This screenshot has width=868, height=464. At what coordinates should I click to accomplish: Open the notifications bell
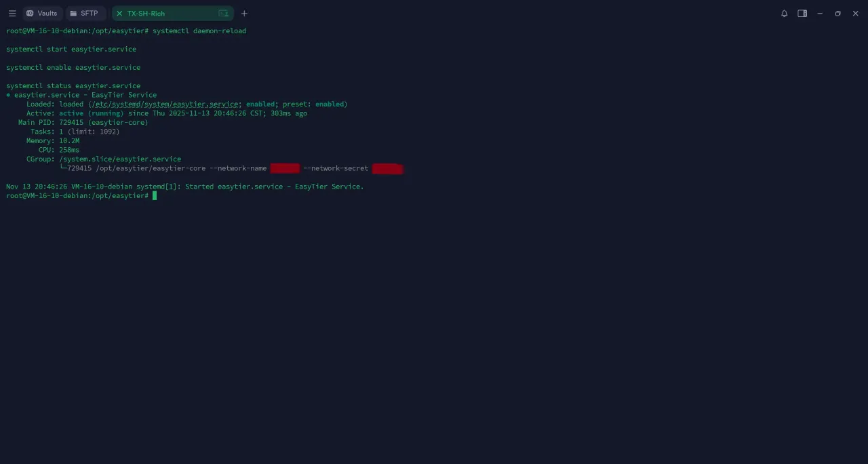click(x=785, y=13)
